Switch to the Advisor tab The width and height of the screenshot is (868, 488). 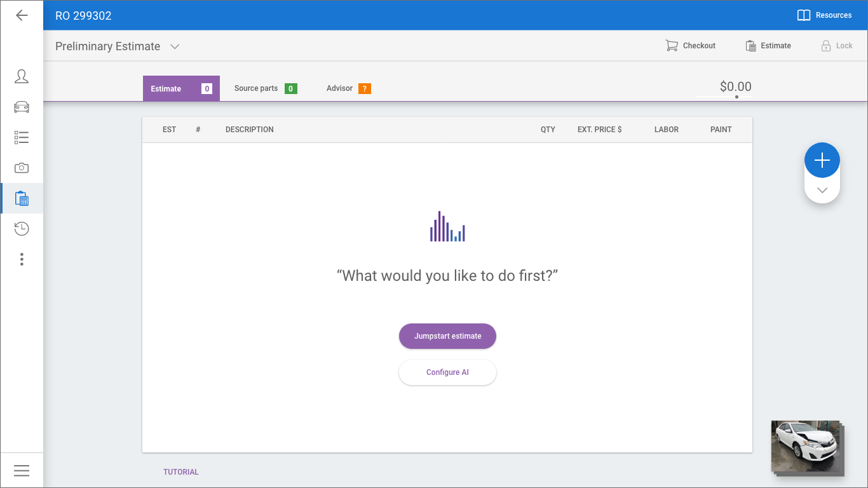pyautogui.click(x=348, y=88)
